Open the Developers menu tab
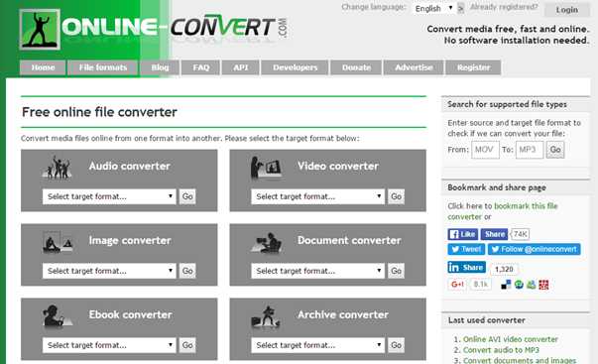This screenshot has width=598, height=364. pyautogui.click(x=295, y=67)
